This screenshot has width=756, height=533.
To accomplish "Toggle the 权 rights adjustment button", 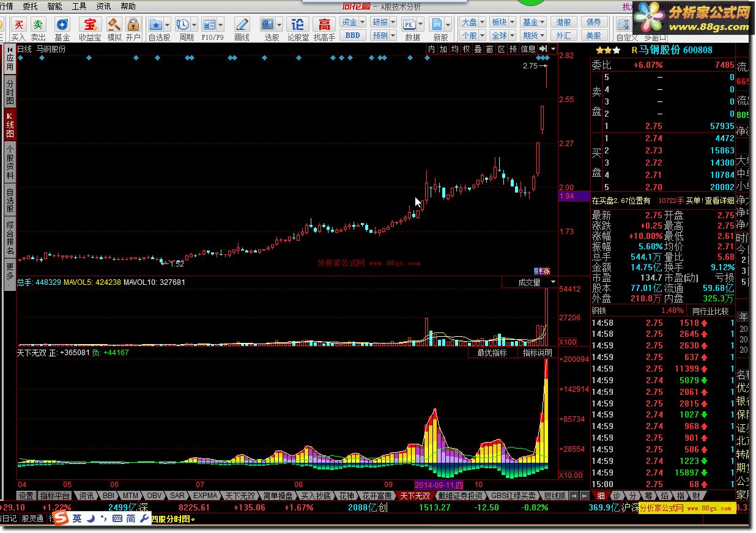I will [467, 49].
